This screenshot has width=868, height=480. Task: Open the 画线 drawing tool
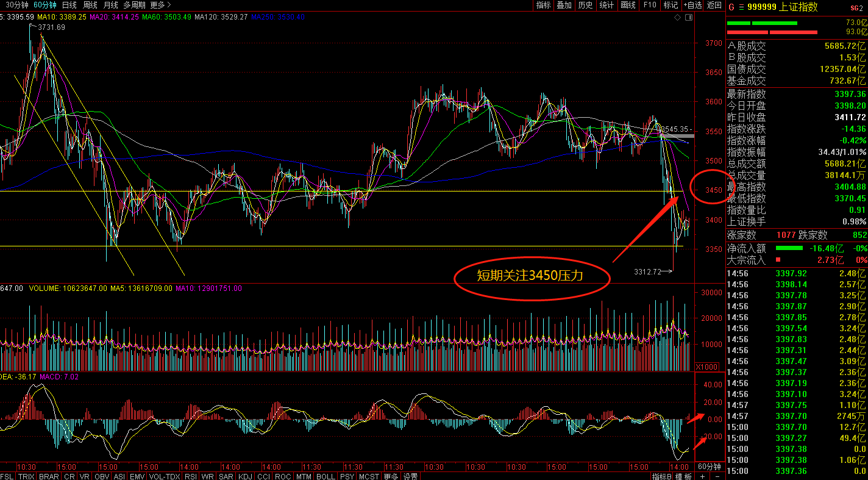[628, 5]
